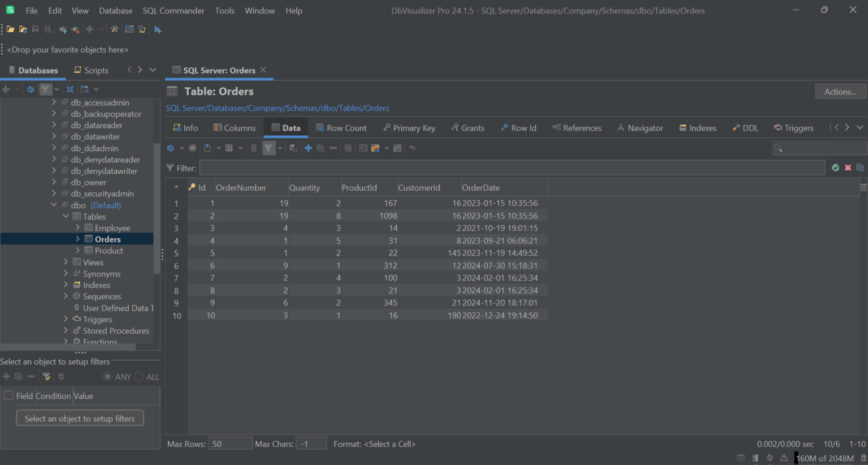Image resolution: width=868 pixels, height=465 pixels.
Task: Click the Tool Properties wrench icon
Action: tap(115, 29)
